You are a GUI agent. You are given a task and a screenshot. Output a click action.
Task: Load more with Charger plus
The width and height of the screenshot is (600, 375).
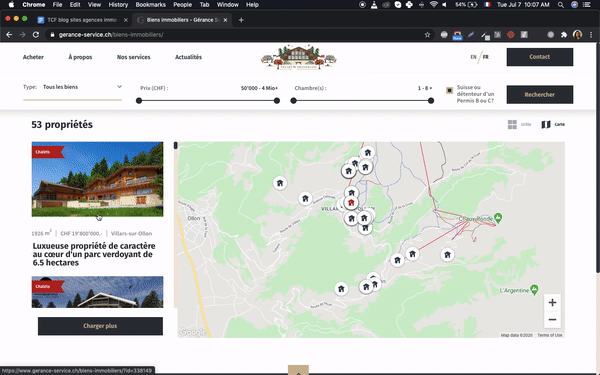click(x=100, y=326)
